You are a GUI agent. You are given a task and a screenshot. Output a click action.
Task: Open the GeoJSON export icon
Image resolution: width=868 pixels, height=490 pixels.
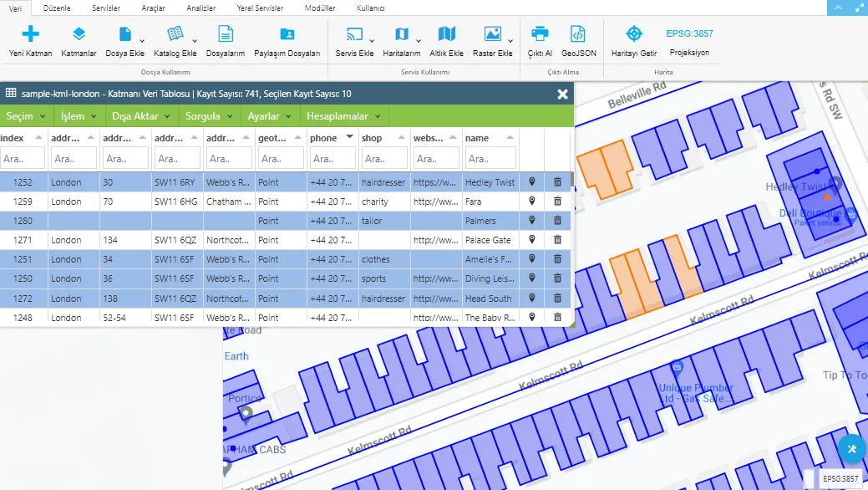578,33
